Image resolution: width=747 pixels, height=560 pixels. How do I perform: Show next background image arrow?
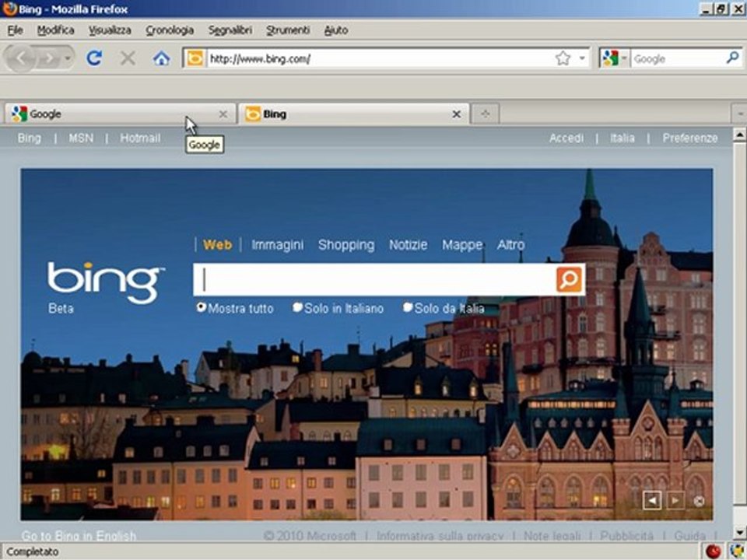pos(675,500)
